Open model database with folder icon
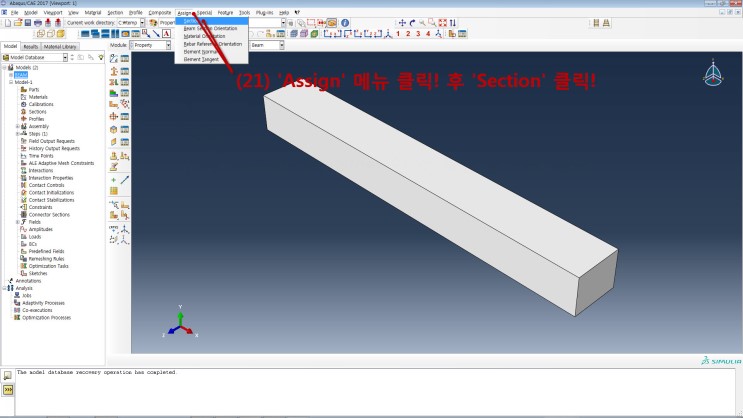 coord(18,23)
